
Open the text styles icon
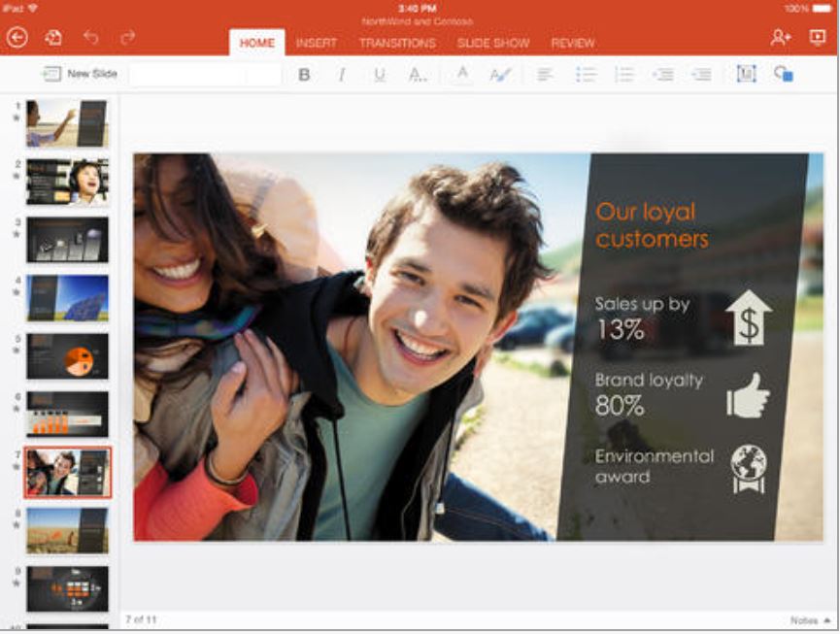coord(500,75)
